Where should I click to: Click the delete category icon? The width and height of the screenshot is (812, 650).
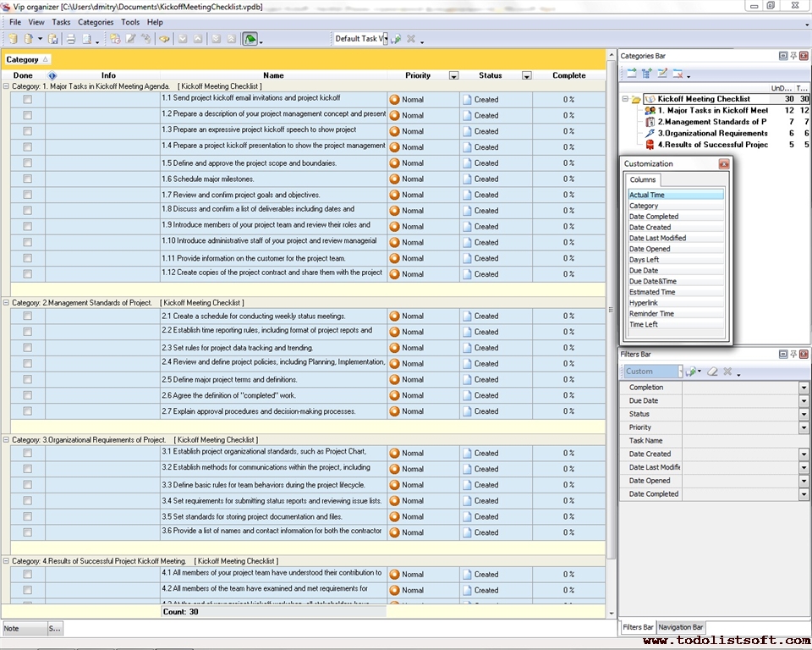(678, 74)
